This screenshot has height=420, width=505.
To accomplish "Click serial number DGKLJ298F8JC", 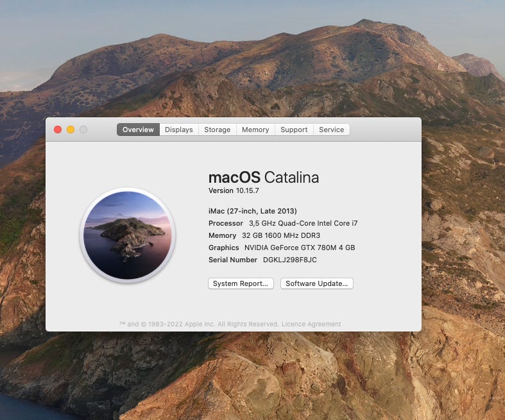I will [290, 260].
